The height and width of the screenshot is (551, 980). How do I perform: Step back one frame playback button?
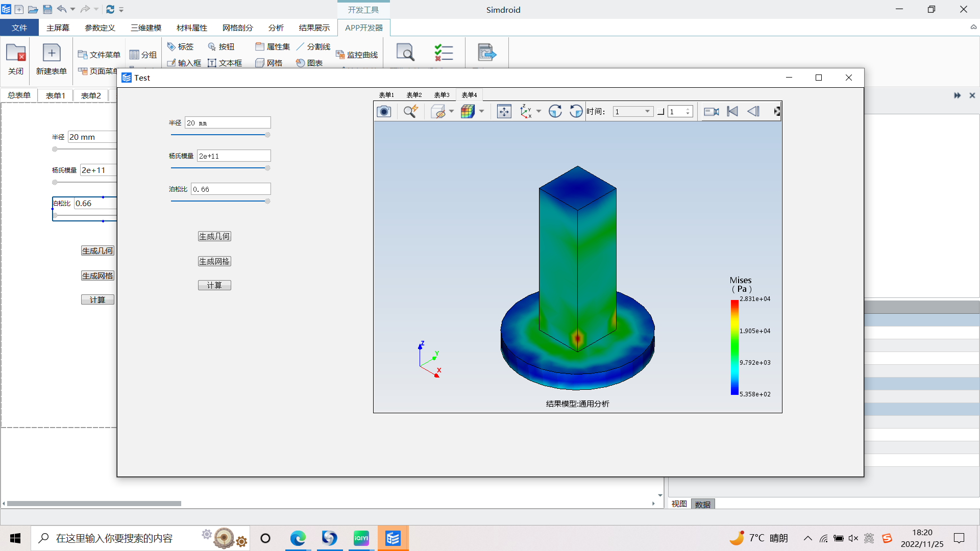click(x=753, y=111)
